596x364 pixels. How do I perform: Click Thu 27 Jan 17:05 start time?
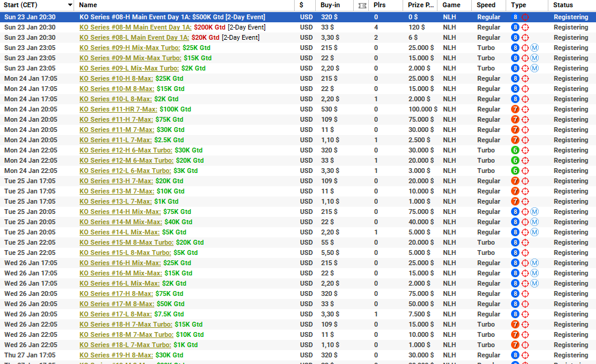tap(30, 356)
